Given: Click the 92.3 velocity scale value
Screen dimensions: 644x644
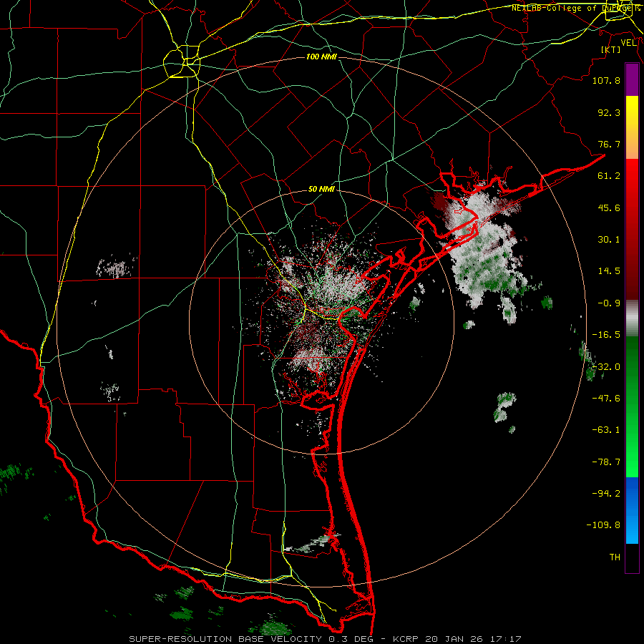Looking at the screenshot, I should pyautogui.click(x=609, y=112).
